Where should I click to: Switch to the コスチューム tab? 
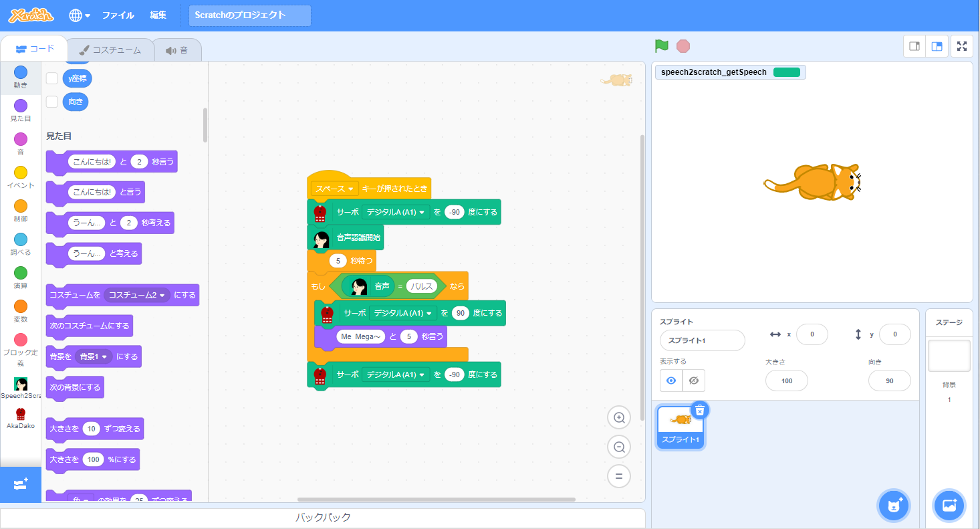coord(110,50)
